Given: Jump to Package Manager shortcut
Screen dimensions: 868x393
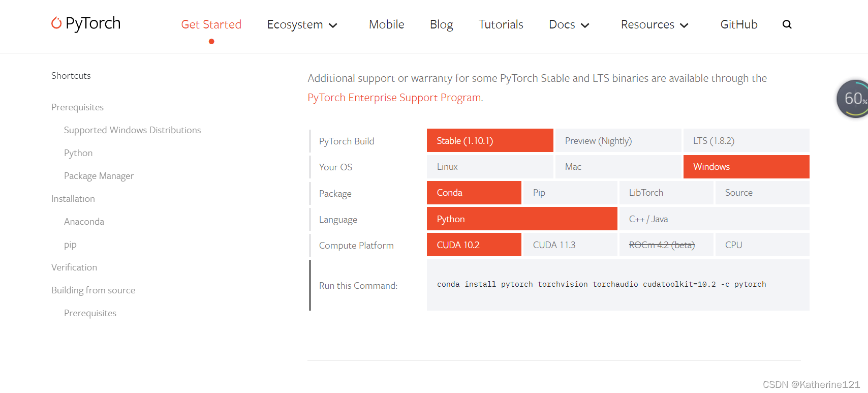Looking at the screenshot, I should [x=99, y=176].
